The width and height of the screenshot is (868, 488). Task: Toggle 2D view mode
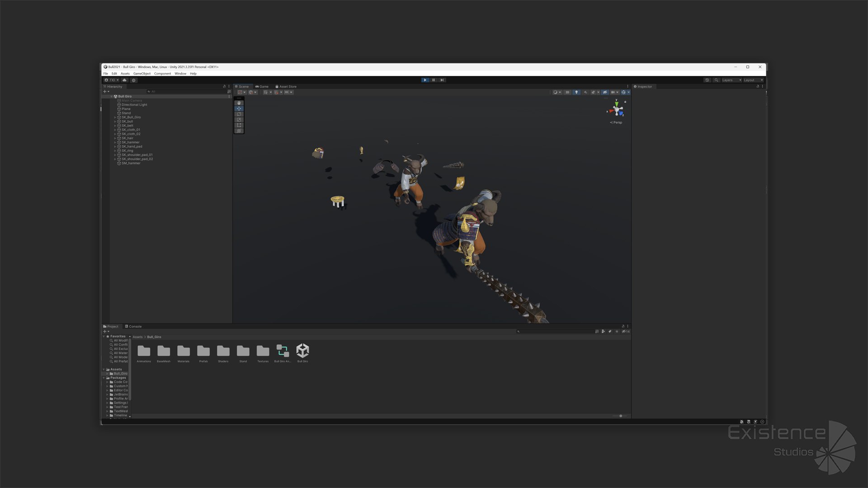[567, 92]
